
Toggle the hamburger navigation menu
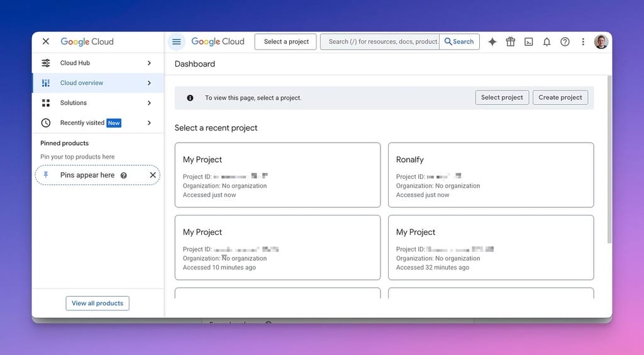[177, 41]
